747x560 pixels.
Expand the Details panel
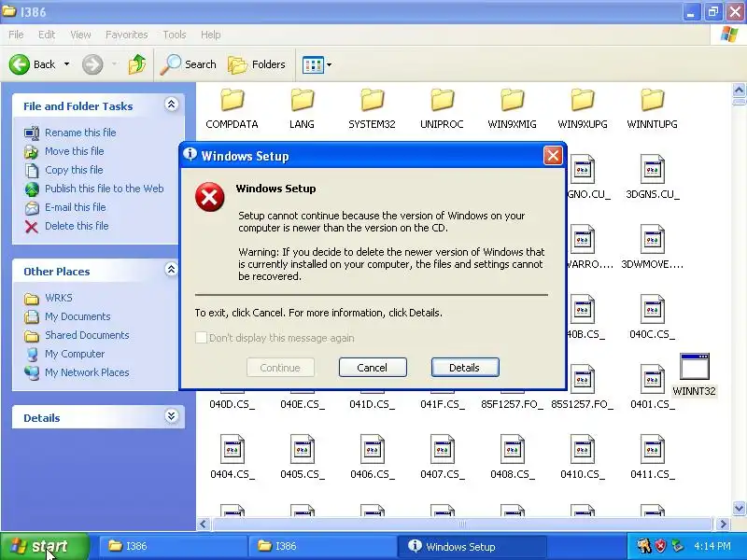[x=171, y=416]
